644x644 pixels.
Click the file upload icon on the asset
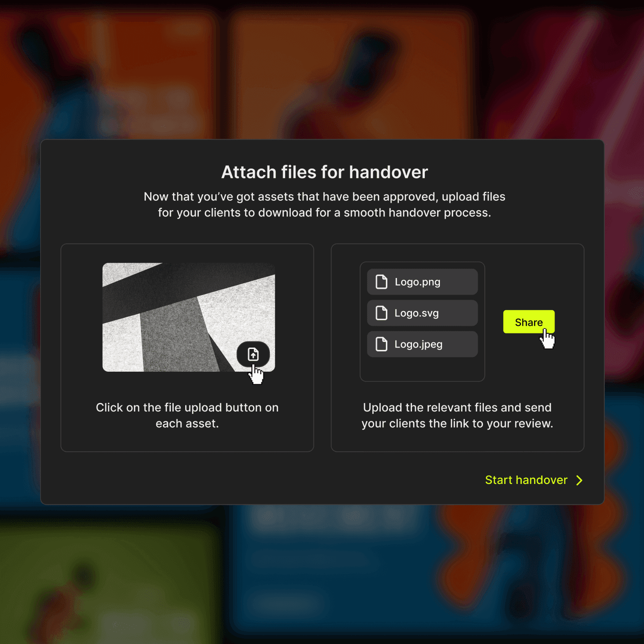253,354
